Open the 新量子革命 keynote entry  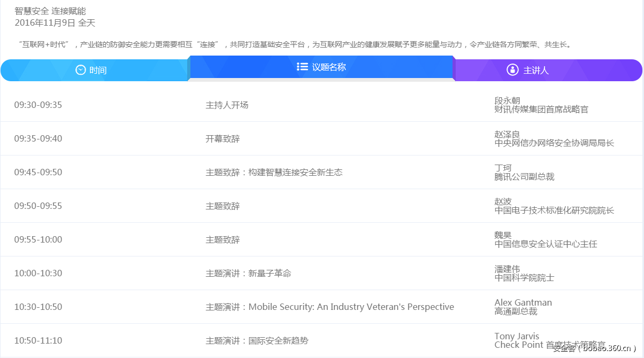pyautogui.click(x=248, y=274)
